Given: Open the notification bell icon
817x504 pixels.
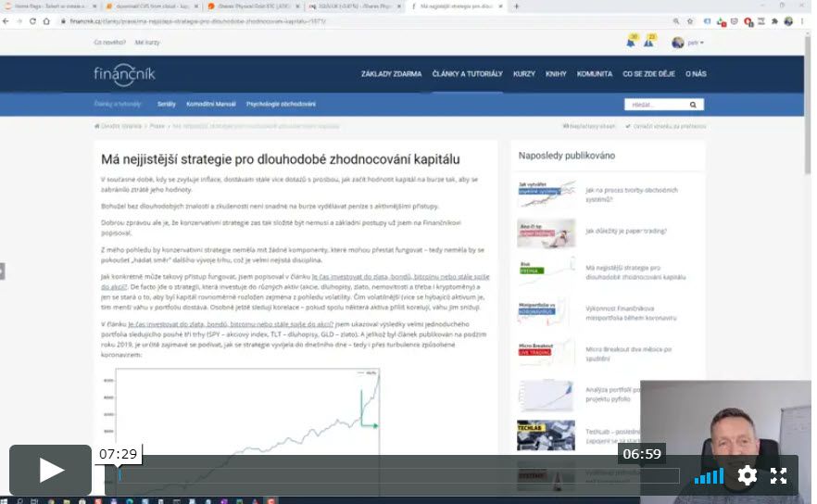Looking at the screenshot, I should click(631, 43).
